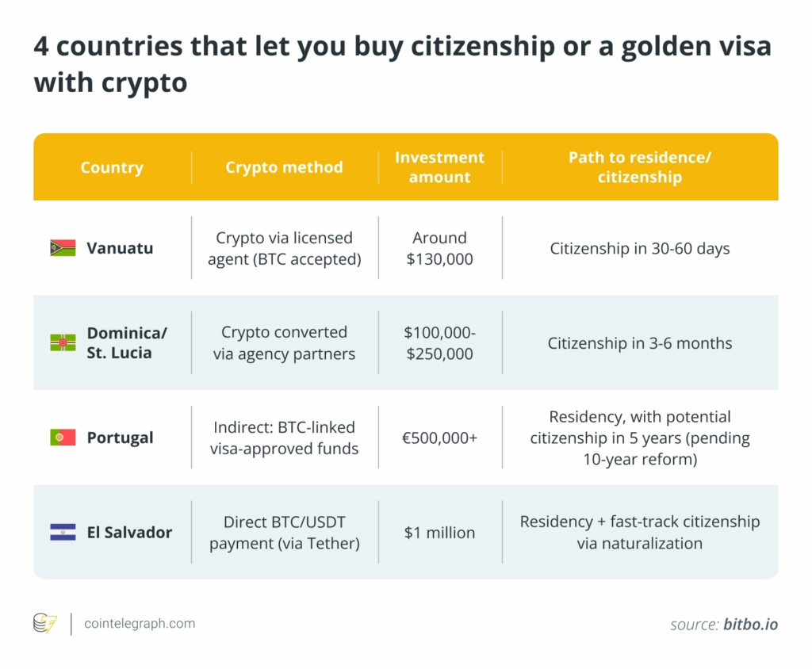Click the Cointelegraph logo icon

click(44, 624)
